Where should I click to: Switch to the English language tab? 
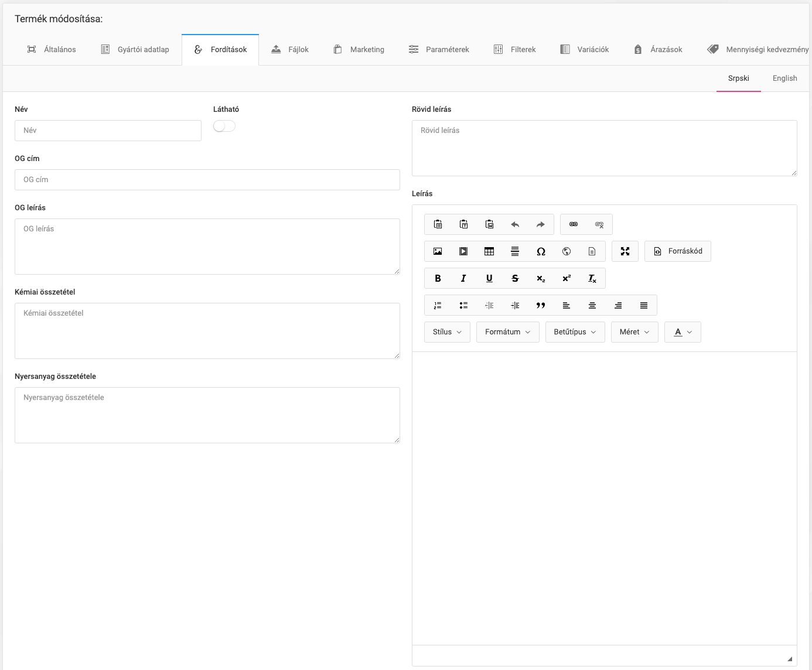[784, 78]
